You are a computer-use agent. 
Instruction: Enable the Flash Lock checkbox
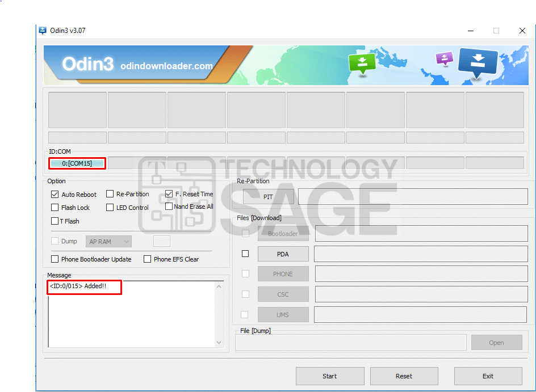click(55, 207)
